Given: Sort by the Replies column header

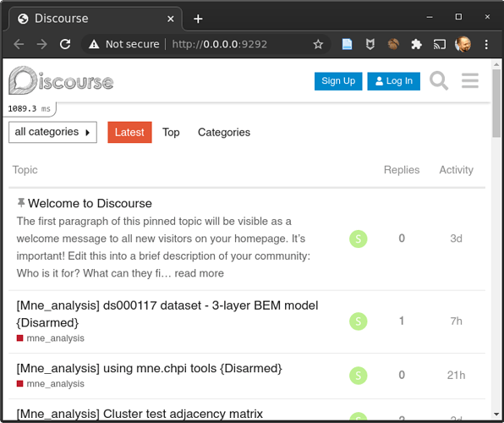Looking at the screenshot, I should (402, 170).
